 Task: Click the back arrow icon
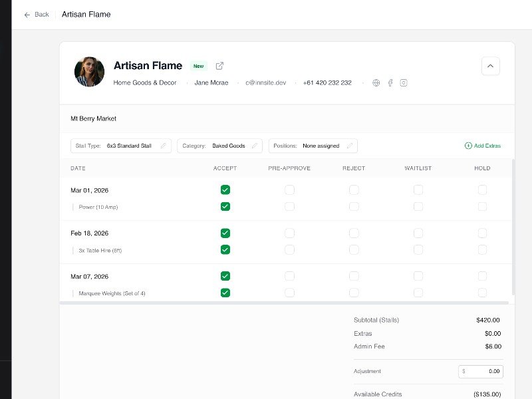[x=27, y=15]
